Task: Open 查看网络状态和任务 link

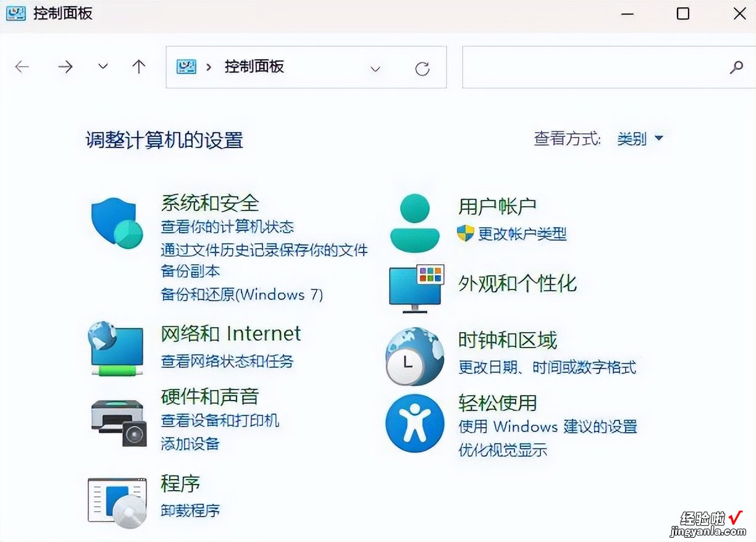Action: (x=227, y=361)
